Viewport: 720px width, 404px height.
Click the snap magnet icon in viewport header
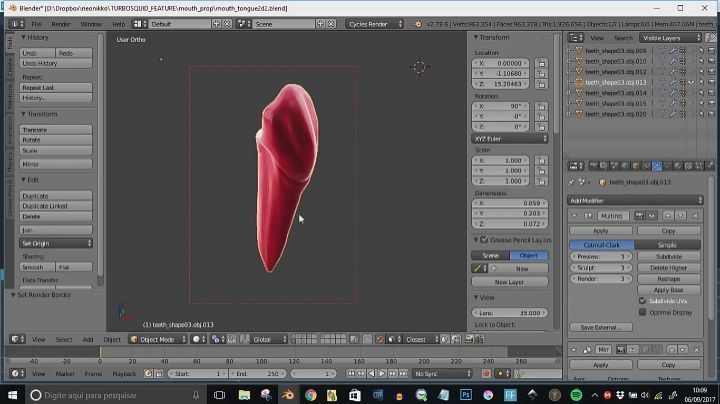[x=381, y=339]
